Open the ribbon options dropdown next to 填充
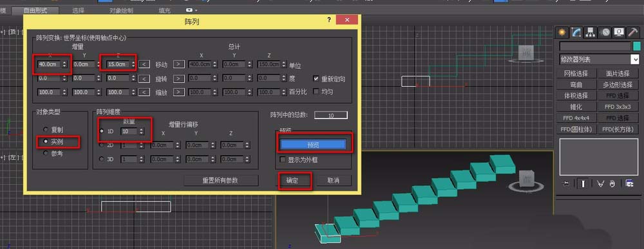Viewport: 644px width, 249px height. (x=191, y=10)
